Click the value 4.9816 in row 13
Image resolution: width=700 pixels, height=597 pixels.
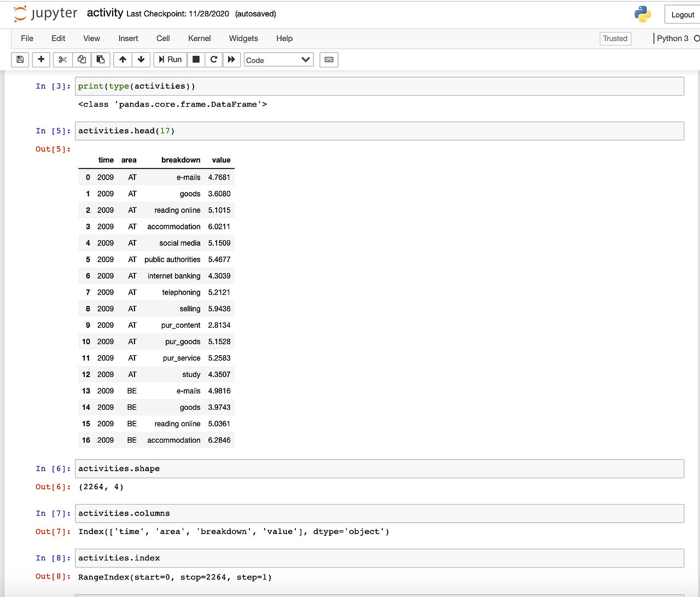point(219,391)
